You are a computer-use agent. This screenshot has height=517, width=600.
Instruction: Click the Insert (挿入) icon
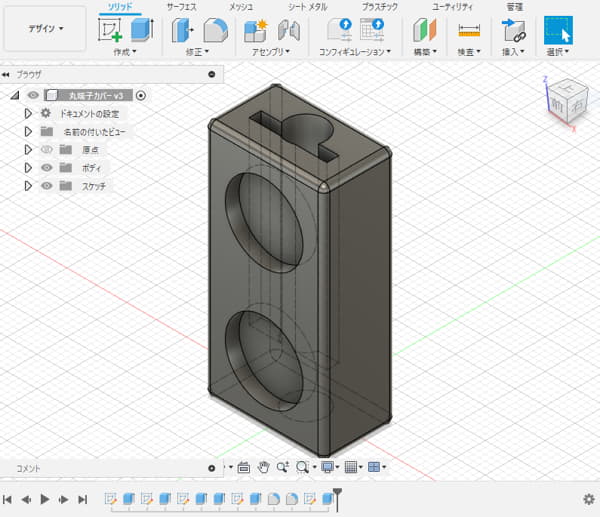[515, 30]
